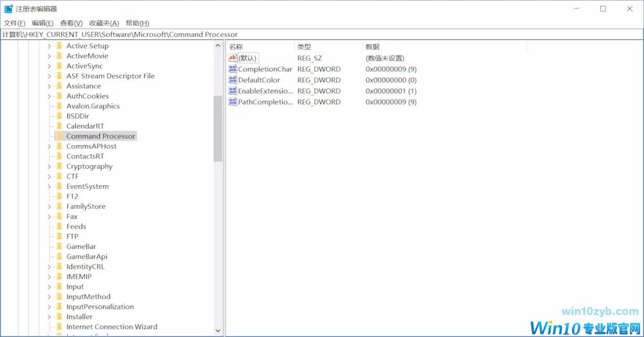
Task: Click the Internet Connection Wizard folder icon
Action: click(x=59, y=327)
